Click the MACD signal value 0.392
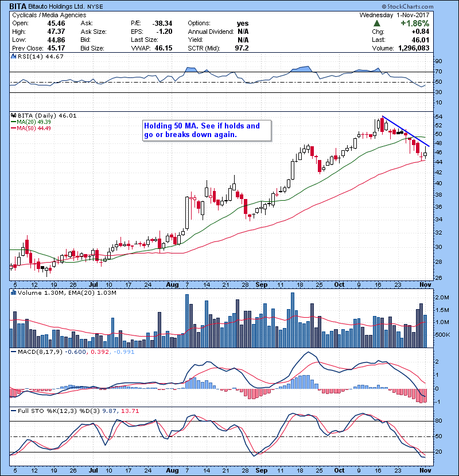The image size is (459, 476). point(100,352)
